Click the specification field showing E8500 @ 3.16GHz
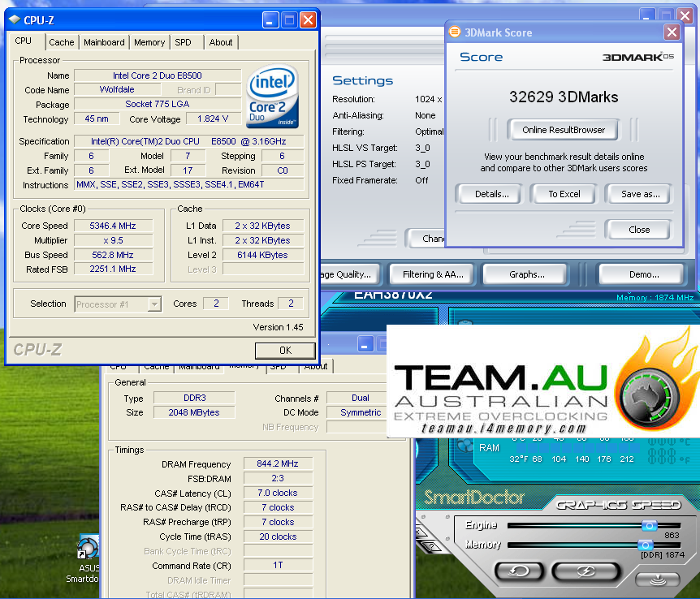This screenshot has width=700, height=599. tap(188, 141)
